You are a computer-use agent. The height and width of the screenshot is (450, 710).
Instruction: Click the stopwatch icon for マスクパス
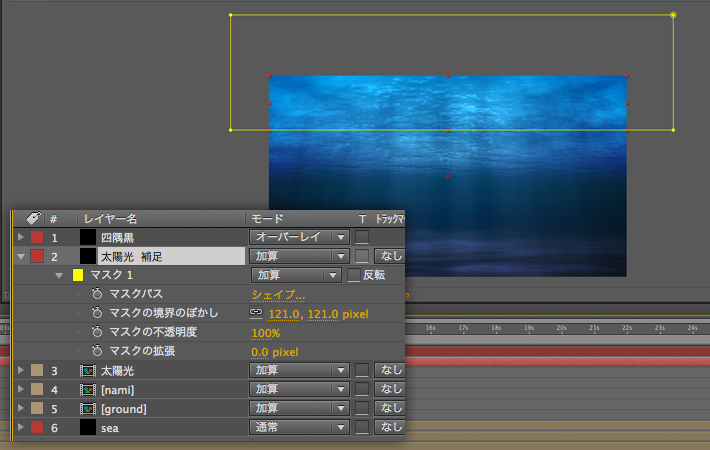click(97, 294)
